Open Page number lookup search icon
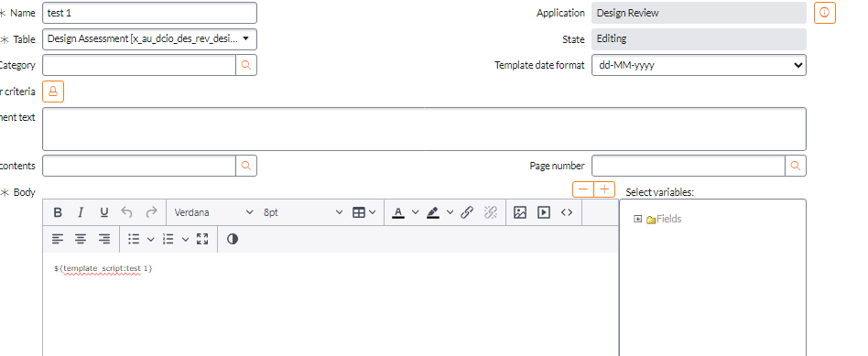Image resolution: width=868 pixels, height=356 pixels. (x=796, y=166)
